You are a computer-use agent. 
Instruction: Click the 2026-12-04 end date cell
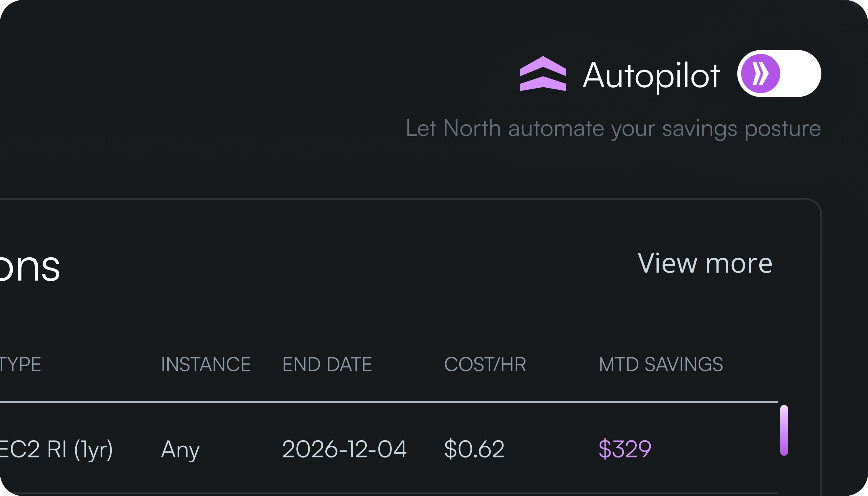pos(344,449)
